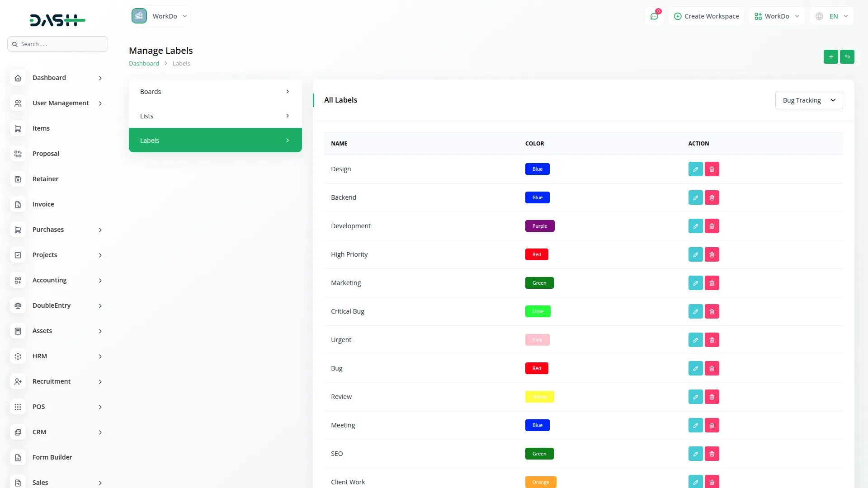Expand the WorkDo workspace selector
Image resolution: width=868 pixels, height=488 pixels.
[160, 16]
